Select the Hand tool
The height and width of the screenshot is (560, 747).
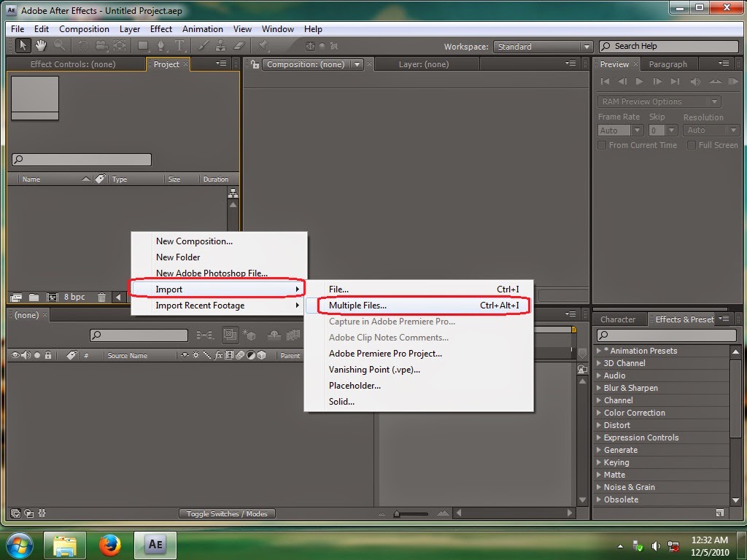tap(41, 46)
